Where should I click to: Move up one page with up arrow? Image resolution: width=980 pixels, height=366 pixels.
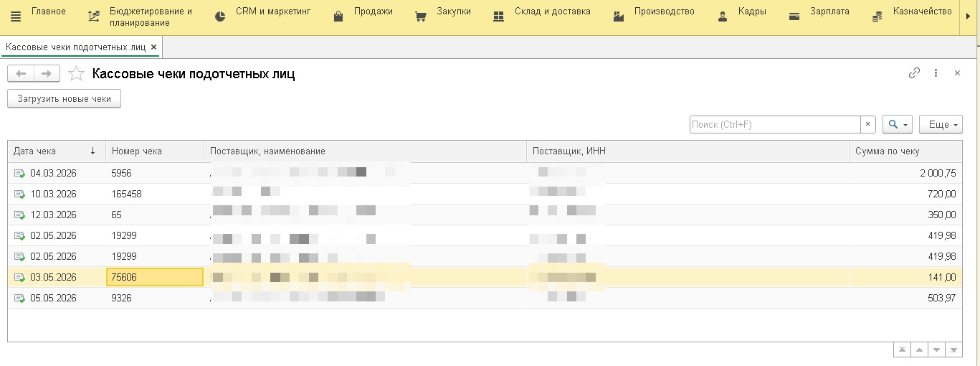coord(919,349)
